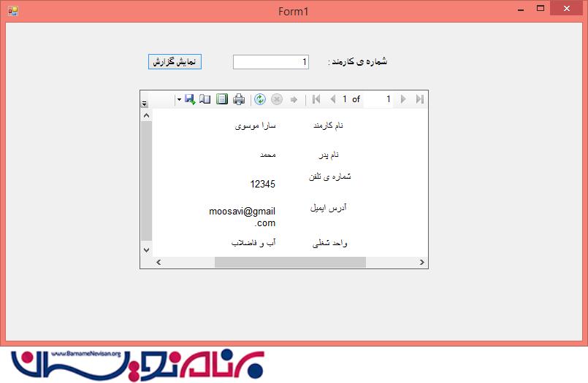Screen dimensions: 588x383
Task: Go to last page of the report
Action: coord(419,99)
